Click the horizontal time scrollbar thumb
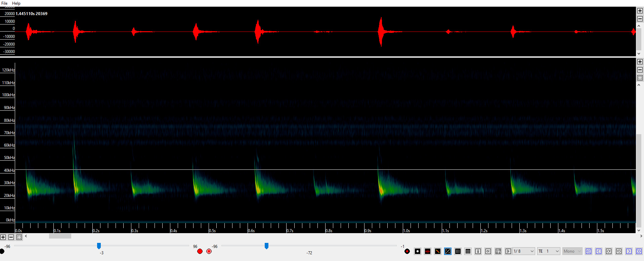644x261 pixels. [60, 236]
